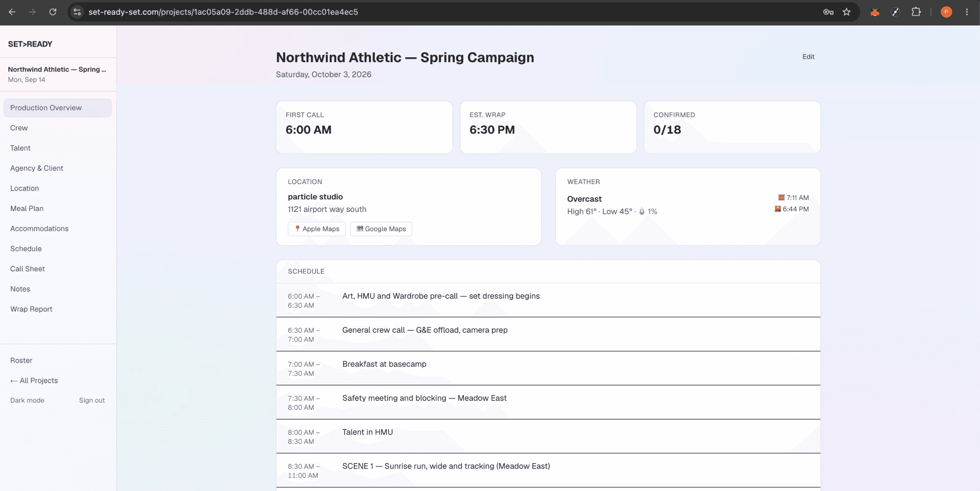Screen dimensions: 980x491
Task: Open the Extensions puzzle icon
Action: (x=916, y=12)
